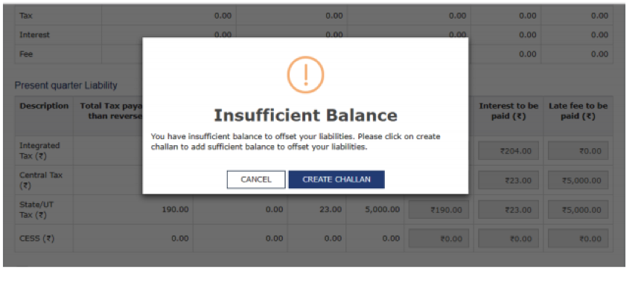Click Late fee to be paid header
This screenshot has height=282, width=644.
pyautogui.click(x=578, y=111)
